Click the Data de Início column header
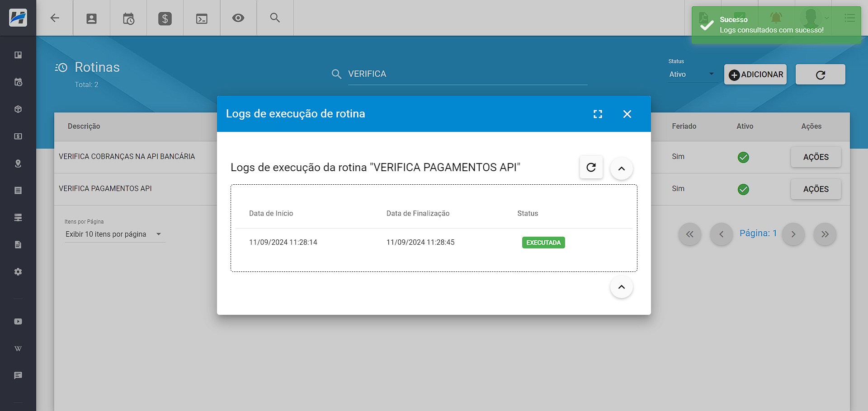This screenshot has height=411, width=868. pyautogui.click(x=271, y=213)
